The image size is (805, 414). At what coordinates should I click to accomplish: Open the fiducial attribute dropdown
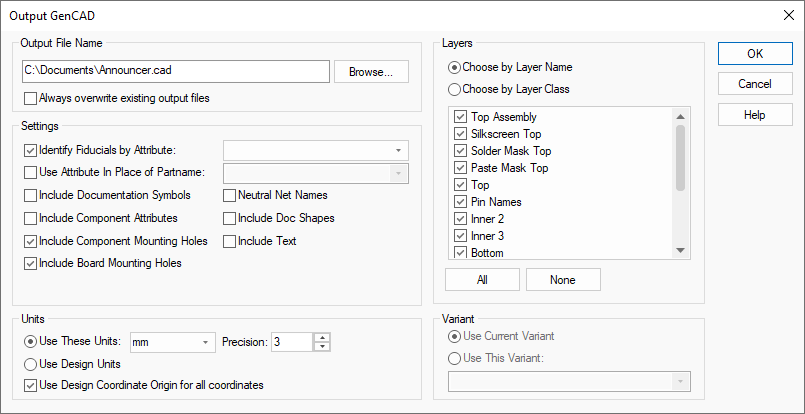click(x=399, y=150)
